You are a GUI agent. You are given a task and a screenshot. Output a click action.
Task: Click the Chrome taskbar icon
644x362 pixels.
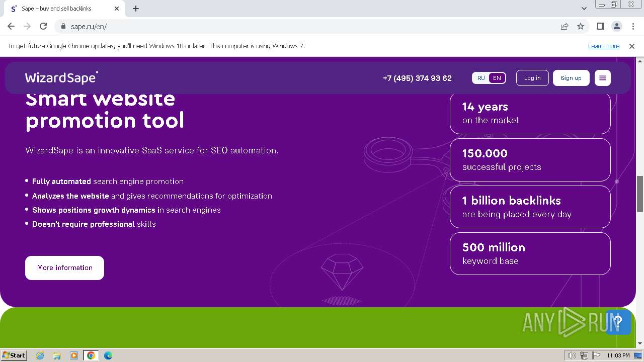click(x=91, y=355)
